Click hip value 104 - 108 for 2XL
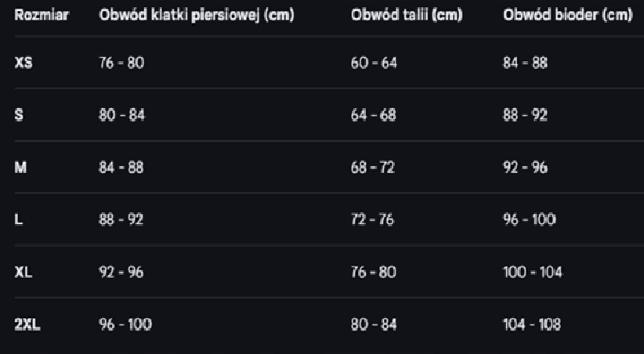 (532, 325)
